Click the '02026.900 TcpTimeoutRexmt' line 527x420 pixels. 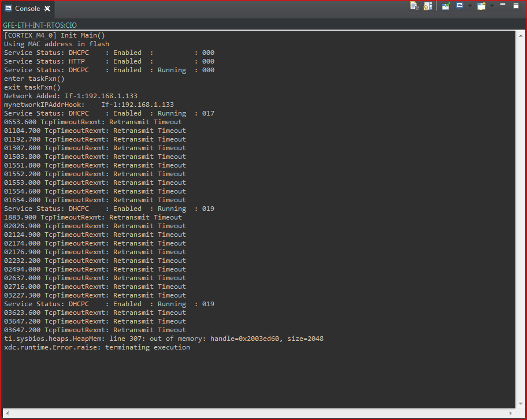(x=95, y=226)
